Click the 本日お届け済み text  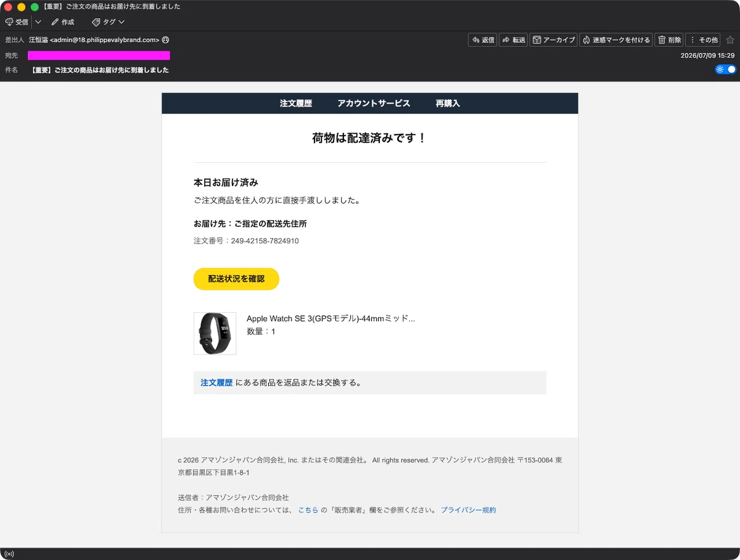point(226,183)
